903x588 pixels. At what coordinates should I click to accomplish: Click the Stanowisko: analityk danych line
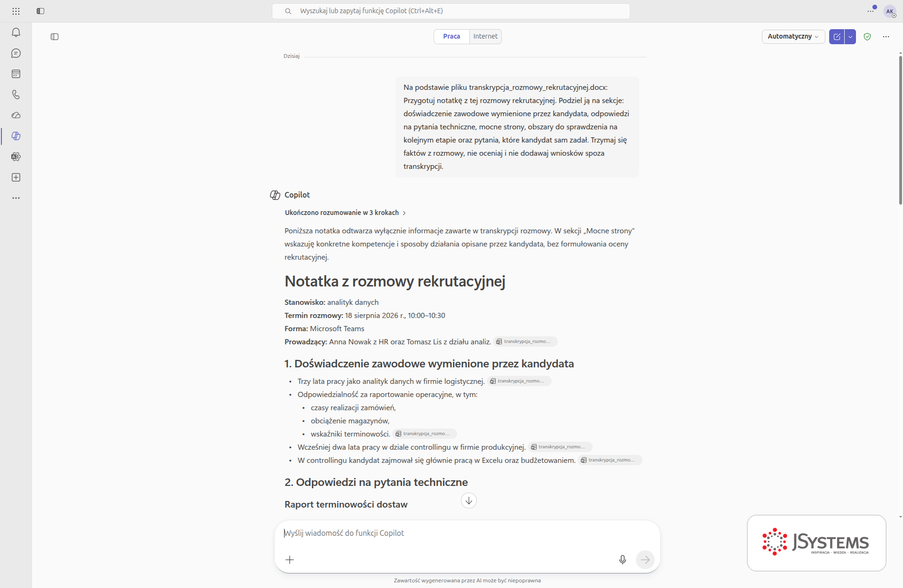click(332, 302)
